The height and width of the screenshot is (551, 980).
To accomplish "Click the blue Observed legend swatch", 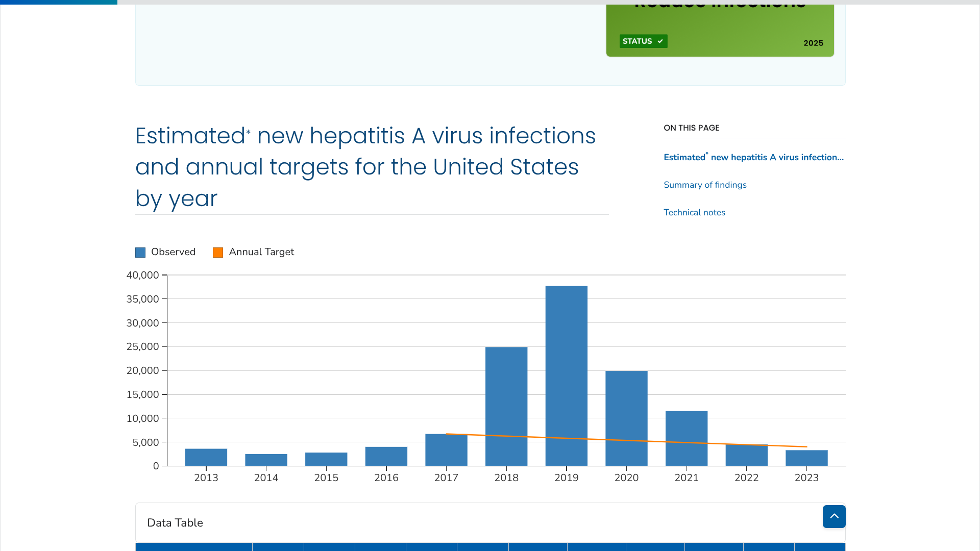I will pos(140,253).
